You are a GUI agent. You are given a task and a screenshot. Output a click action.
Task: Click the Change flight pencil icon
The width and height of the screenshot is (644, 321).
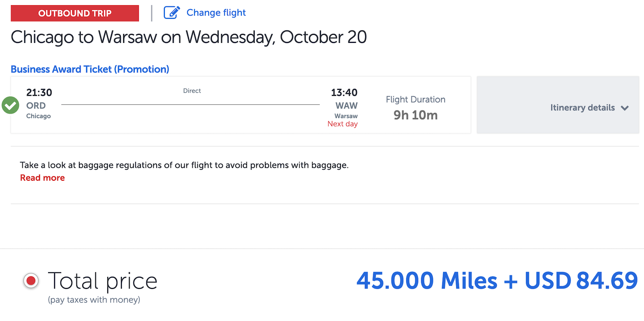point(171,12)
